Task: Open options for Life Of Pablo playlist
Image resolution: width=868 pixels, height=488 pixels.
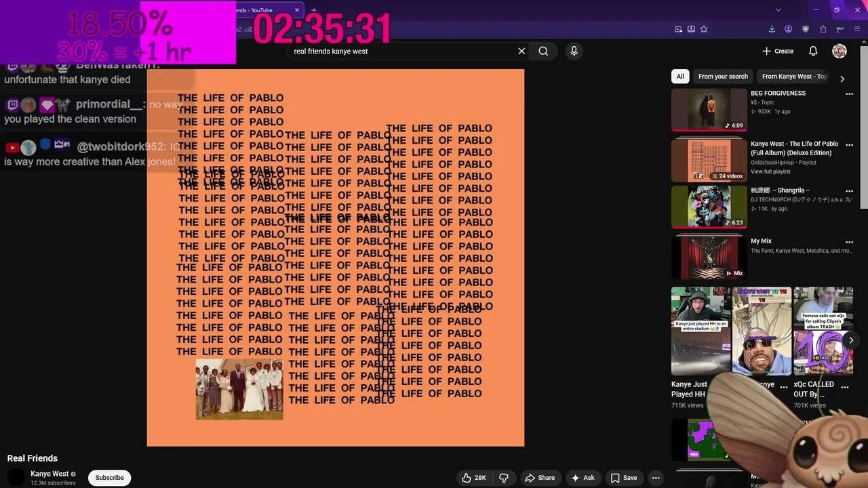Action: tap(849, 145)
